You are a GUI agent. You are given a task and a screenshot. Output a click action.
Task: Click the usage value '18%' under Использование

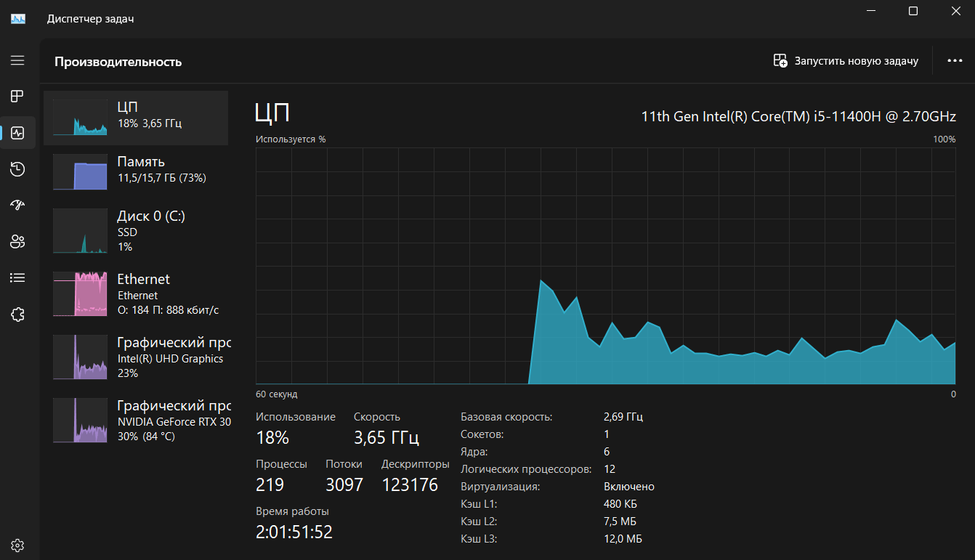point(272,438)
